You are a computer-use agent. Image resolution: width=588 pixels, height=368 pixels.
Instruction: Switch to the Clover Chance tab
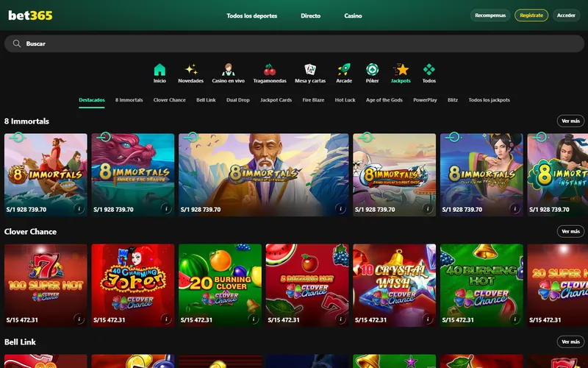170,100
